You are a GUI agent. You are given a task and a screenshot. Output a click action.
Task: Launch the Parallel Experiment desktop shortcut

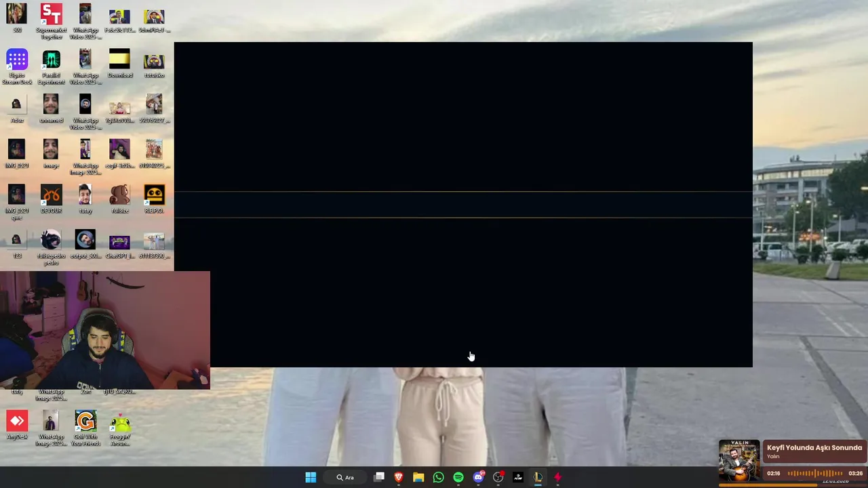[x=51, y=66]
